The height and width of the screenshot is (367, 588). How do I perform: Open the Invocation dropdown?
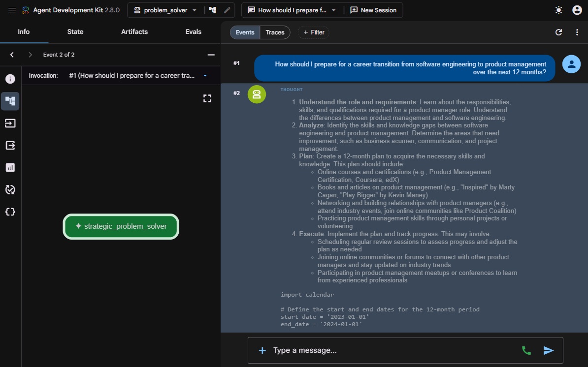pyautogui.click(x=137, y=76)
